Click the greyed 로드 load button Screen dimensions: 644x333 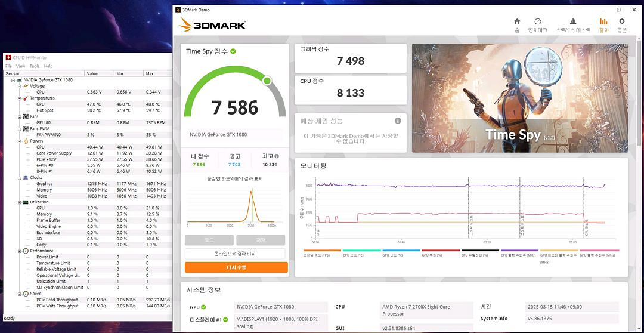(x=209, y=240)
